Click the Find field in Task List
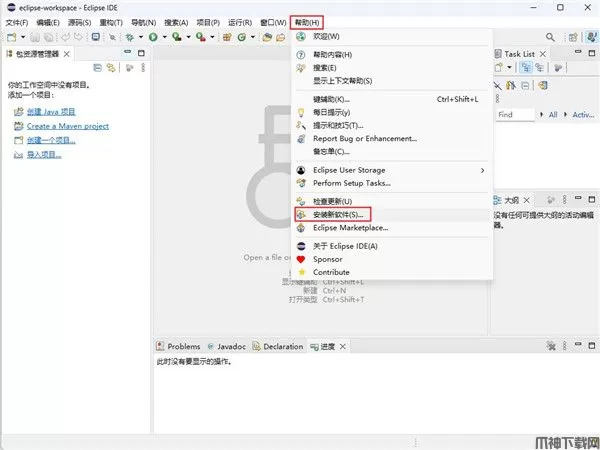600x450 pixels. click(x=515, y=114)
